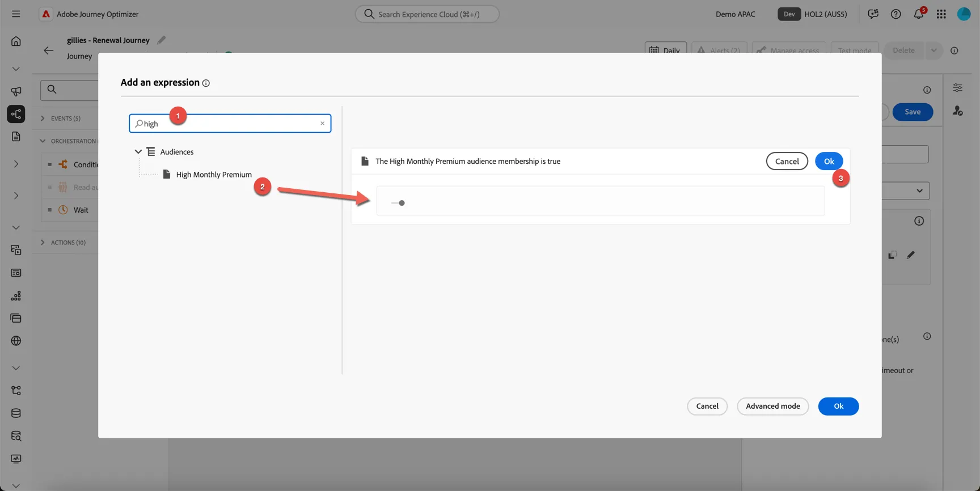Click the dialog's bottom Ok button
Viewport: 980px width, 491px height.
point(838,406)
